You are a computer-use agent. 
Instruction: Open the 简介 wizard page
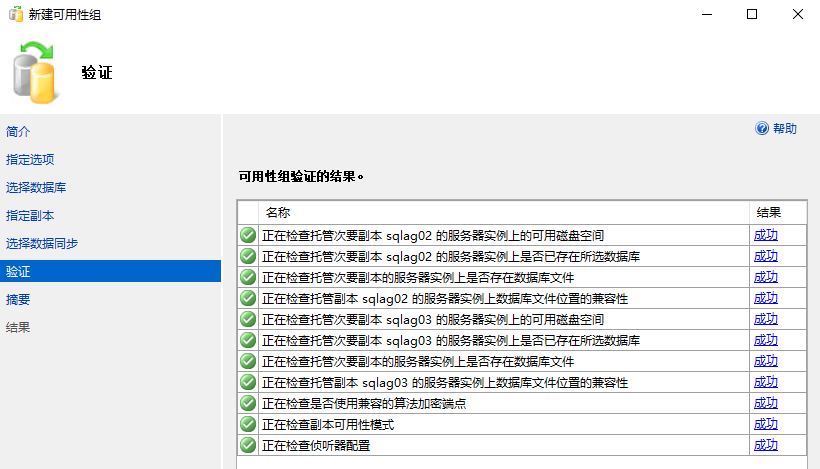coord(18,131)
